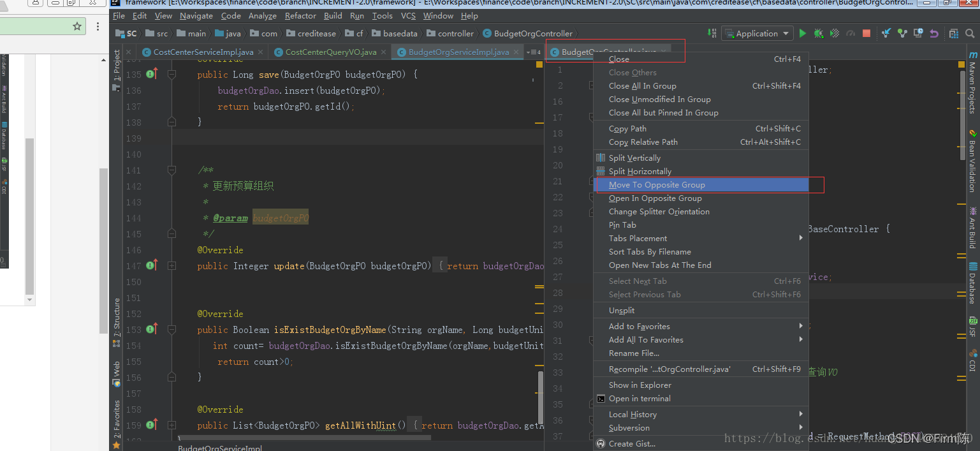980x451 pixels.
Task: Choose Move To Opposite Group
Action: point(701,184)
